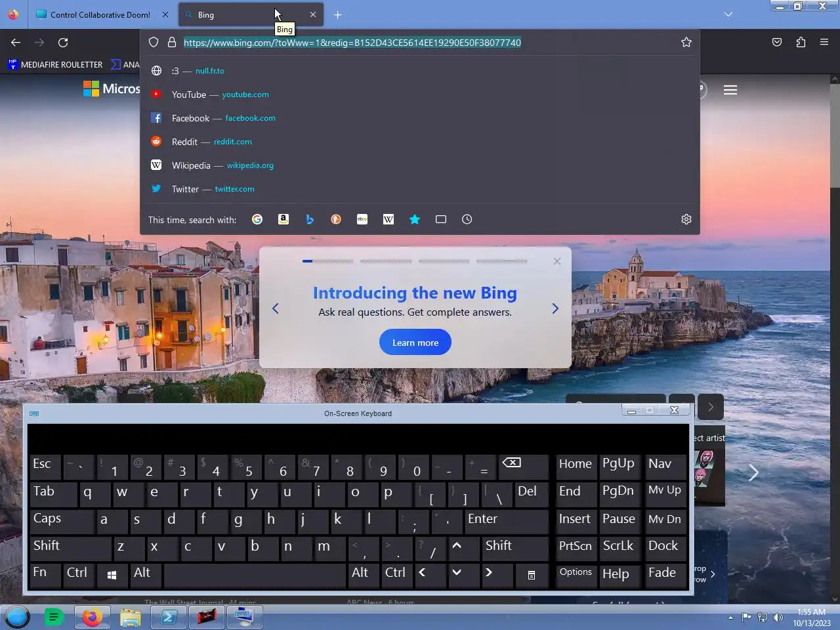Choose YouTube suggestion in address dropdown
The width and height of the screenshot is (840, 630).
420,94
